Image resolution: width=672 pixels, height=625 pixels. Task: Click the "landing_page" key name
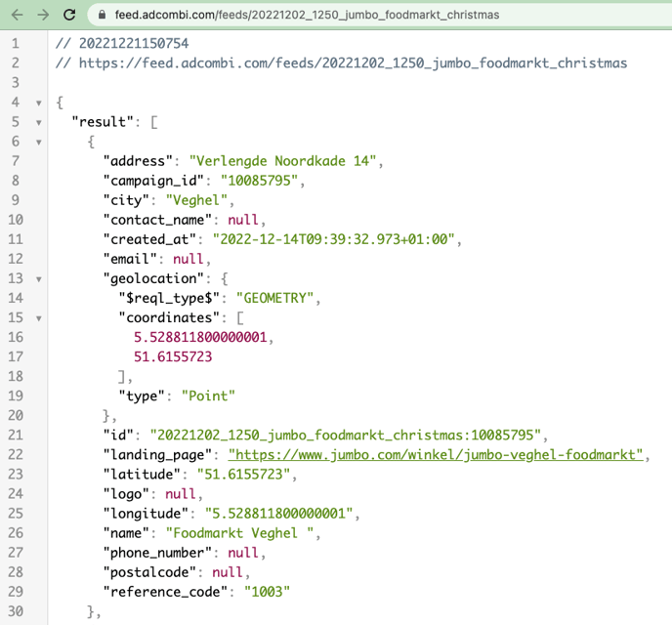[157, 454]
